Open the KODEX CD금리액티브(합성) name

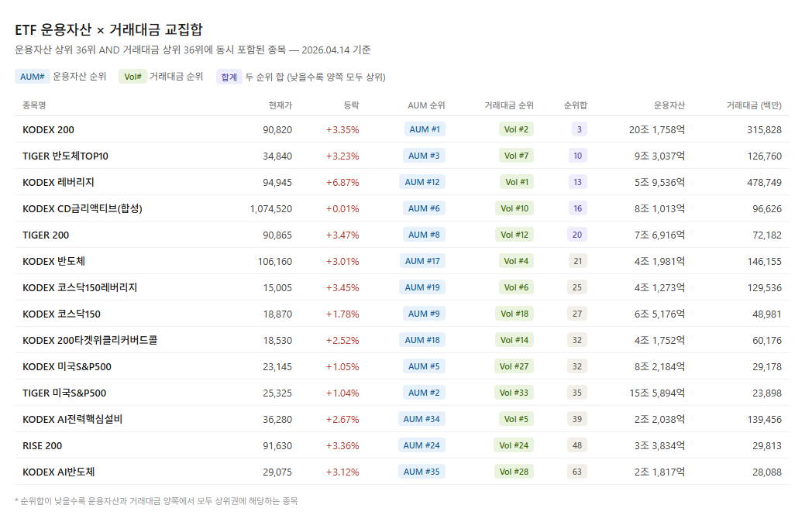click(82, 208)
